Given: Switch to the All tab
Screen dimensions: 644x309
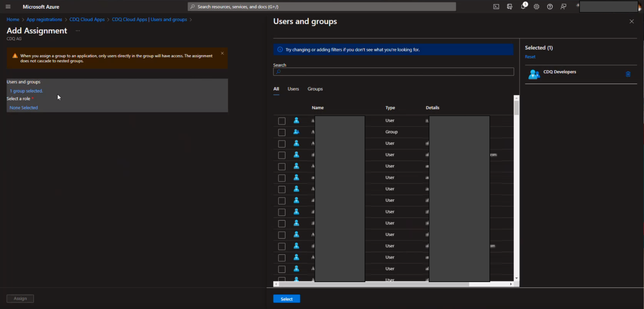Looking at the screenshot, I should [x=276, y=89].
